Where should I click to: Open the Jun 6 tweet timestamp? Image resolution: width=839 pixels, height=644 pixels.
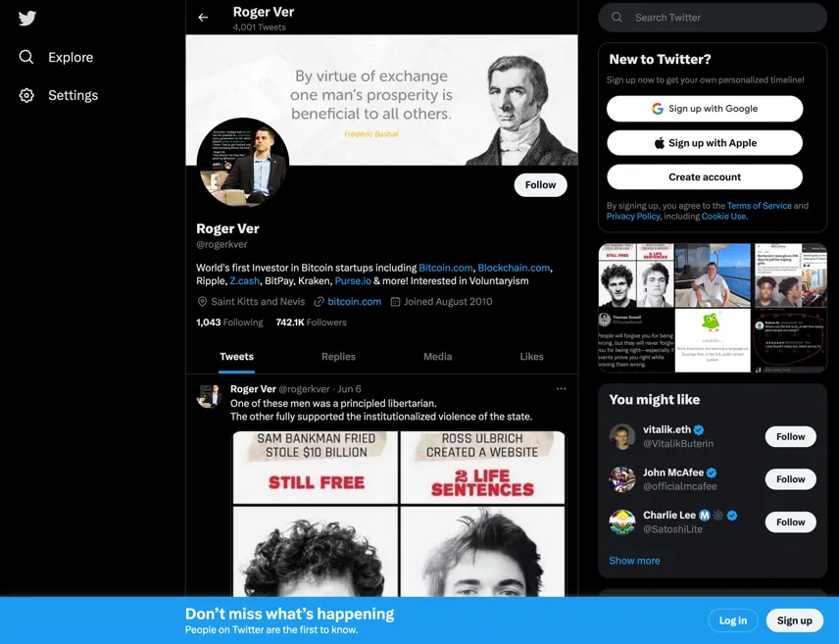[349, 389]
